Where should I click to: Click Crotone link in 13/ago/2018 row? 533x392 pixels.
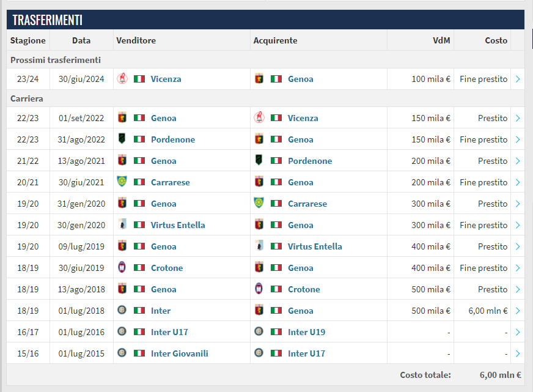pyautogui.click(x=304, y=289)
